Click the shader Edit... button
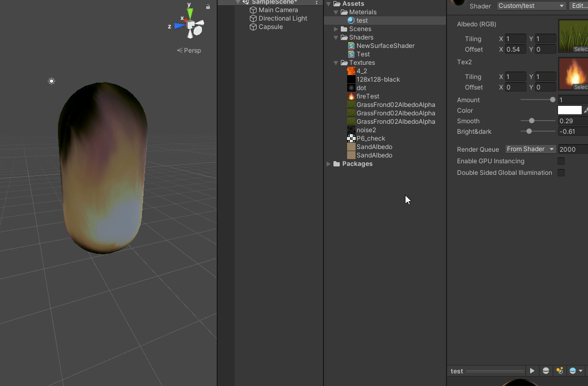The height and width of the screenshot is (386, 588). 579,6
